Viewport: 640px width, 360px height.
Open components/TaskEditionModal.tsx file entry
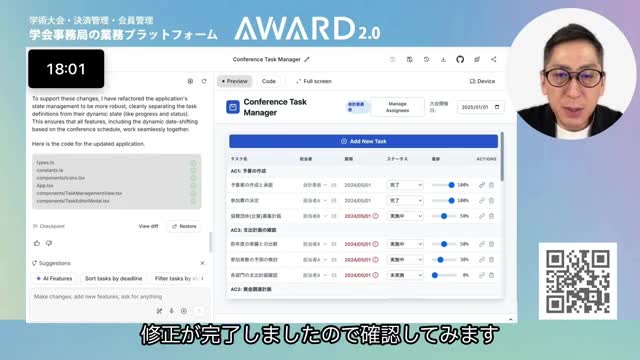click(x=73, y=201)
